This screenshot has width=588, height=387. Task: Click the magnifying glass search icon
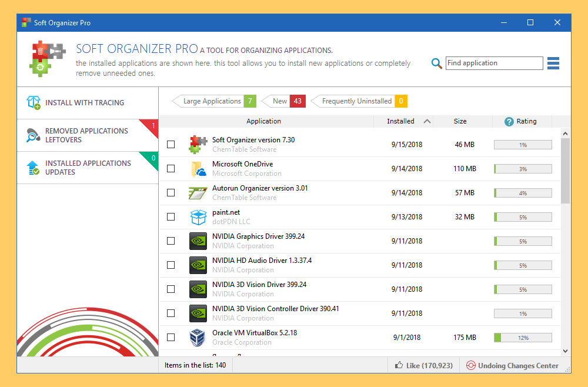[436, 63]
